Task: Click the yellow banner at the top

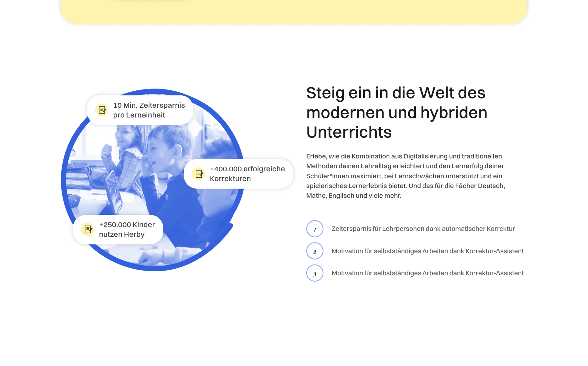Action: click(x=294, y=12)
